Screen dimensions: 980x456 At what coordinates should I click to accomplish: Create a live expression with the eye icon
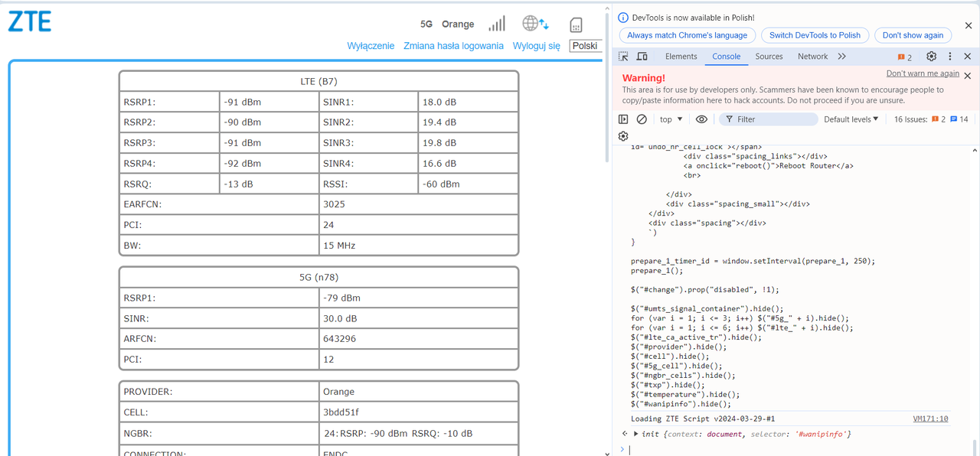tap(701, 119)
